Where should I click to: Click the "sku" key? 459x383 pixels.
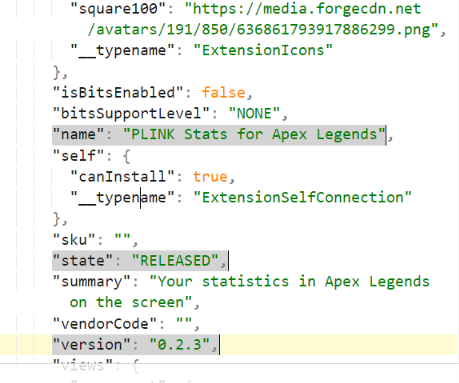click(x=74, y=240)
